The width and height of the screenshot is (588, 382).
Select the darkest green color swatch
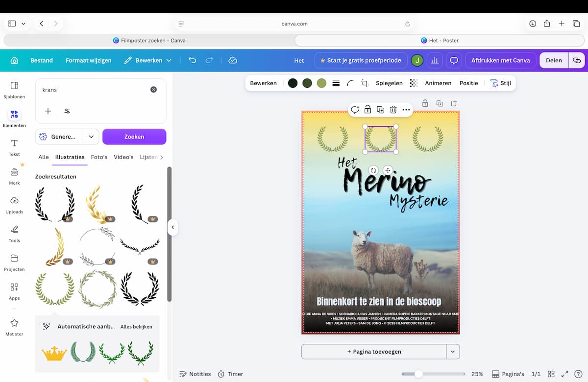tap(293, 83)
